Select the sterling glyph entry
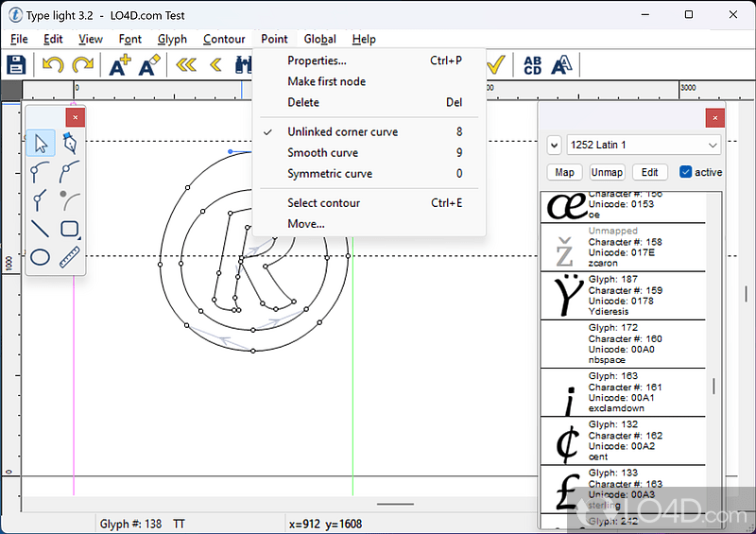The width and height of the screenshot is (756, 534). pyautogui.click(x=623, y=490)
